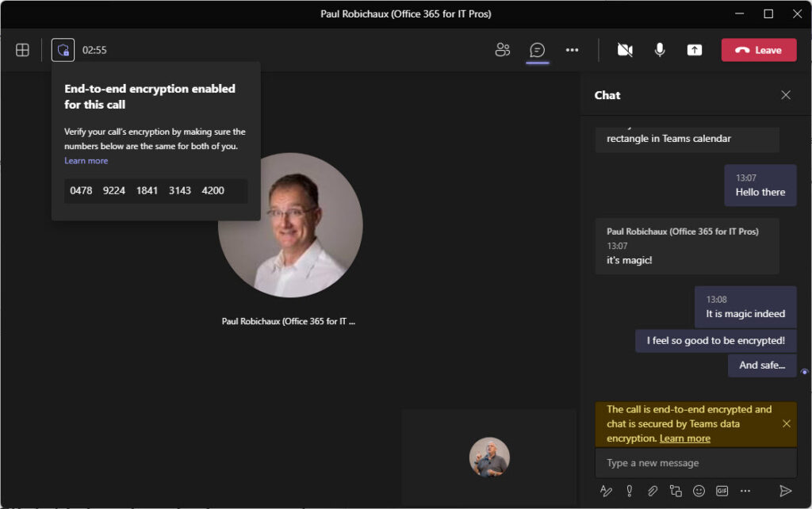This screenshot has height=509, width=812.
Task: Toggle the chat conversation panel
Action: tap(537, 50)
